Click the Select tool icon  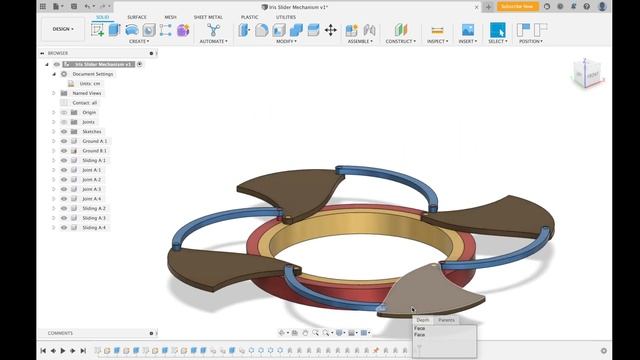coord(498,30)
